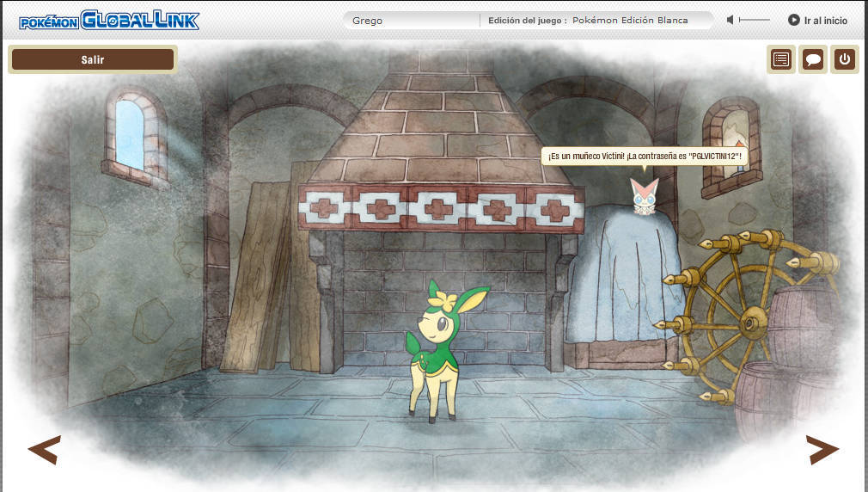Click the Pokémon Edición Blanca text

click(x=630, y=21)
